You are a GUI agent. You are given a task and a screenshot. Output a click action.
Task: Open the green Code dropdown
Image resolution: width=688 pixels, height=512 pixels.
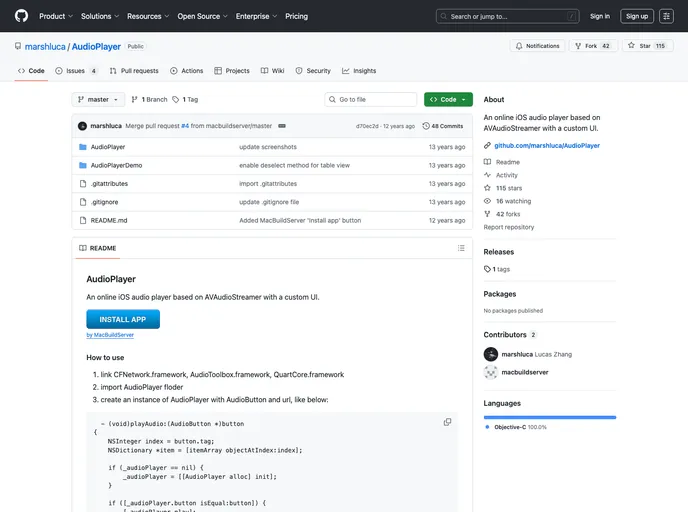[x=448, y=100]
